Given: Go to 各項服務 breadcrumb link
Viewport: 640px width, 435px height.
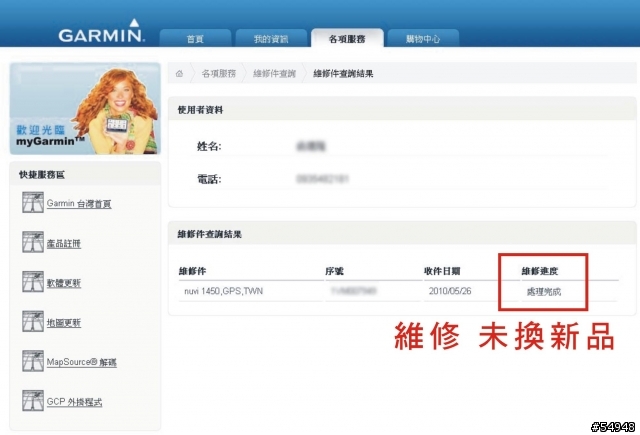Looking at the screenshot, I should coord(219,73).
